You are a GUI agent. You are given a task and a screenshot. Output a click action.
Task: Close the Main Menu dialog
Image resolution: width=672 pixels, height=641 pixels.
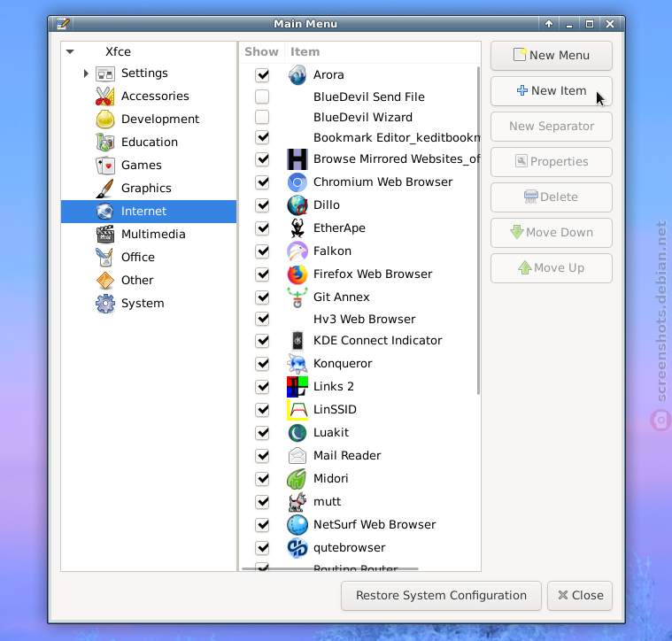(x=580, y=596)
